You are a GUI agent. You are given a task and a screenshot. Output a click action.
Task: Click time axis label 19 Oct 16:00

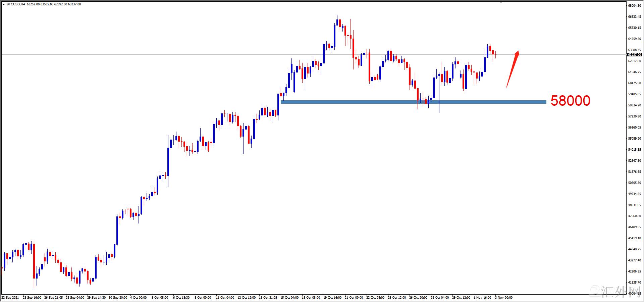[332, 298]
